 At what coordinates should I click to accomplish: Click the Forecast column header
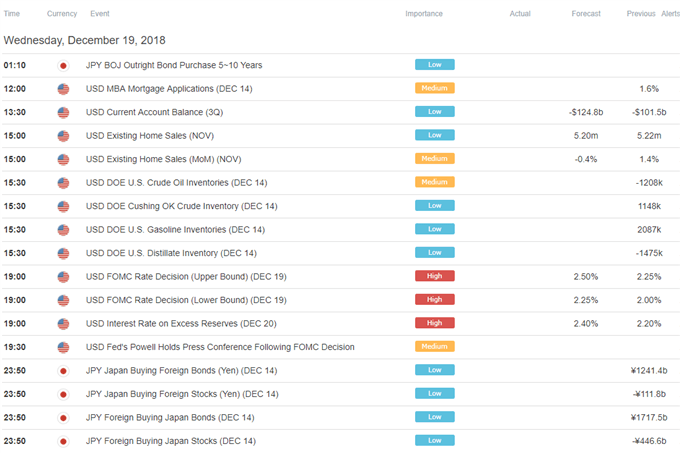tap(586, 13)
